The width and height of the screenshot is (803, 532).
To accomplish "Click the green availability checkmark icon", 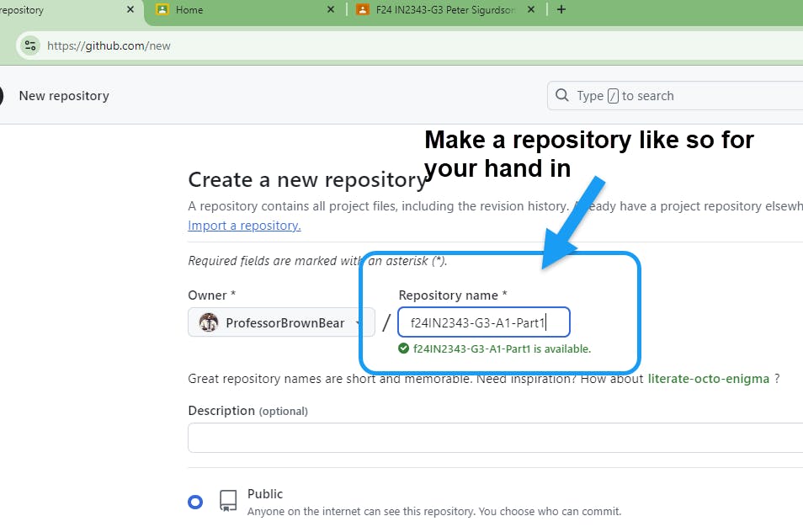I will coord(403,348).
